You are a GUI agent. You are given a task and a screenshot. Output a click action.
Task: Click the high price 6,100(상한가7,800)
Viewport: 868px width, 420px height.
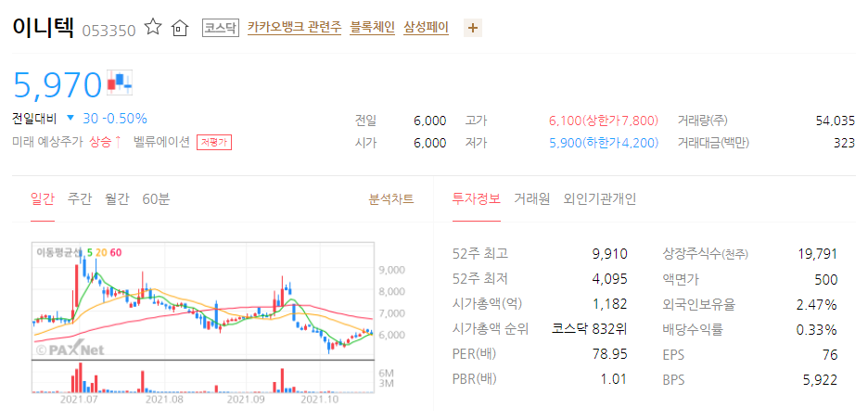(x=604, y=121)
